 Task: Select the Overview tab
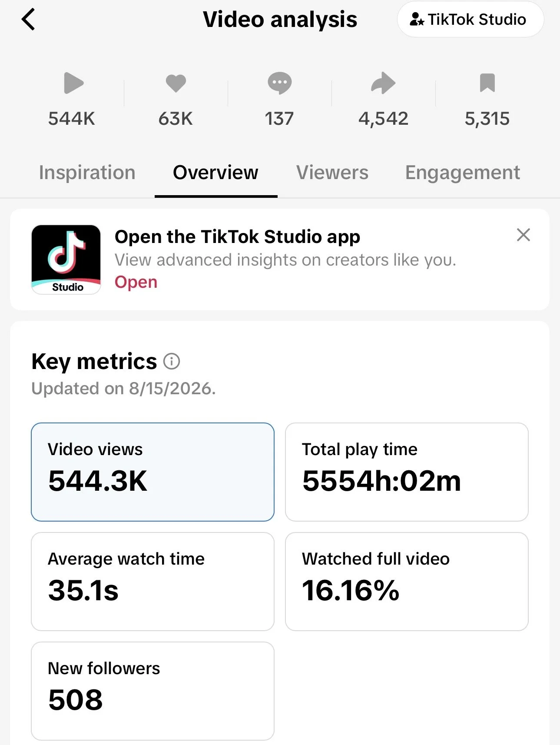pyautogui.click(x=215, y=173)
